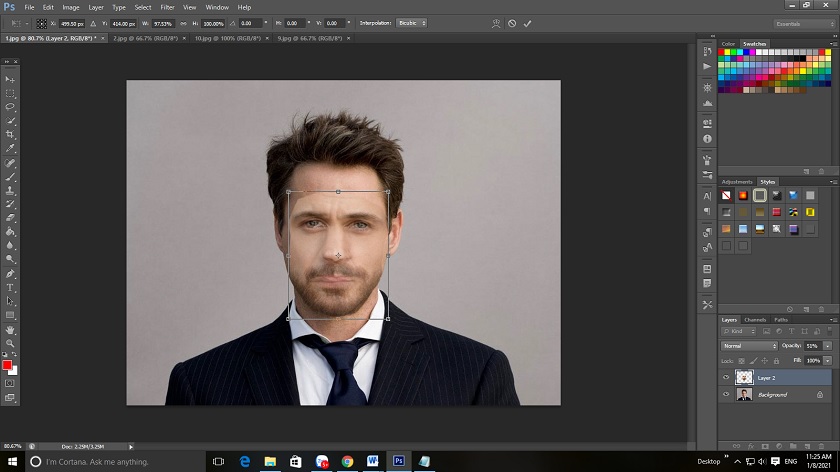The image size is (840, 472).
Task: Hide Layer 2 visibility
Action: (x=726, y=378)
